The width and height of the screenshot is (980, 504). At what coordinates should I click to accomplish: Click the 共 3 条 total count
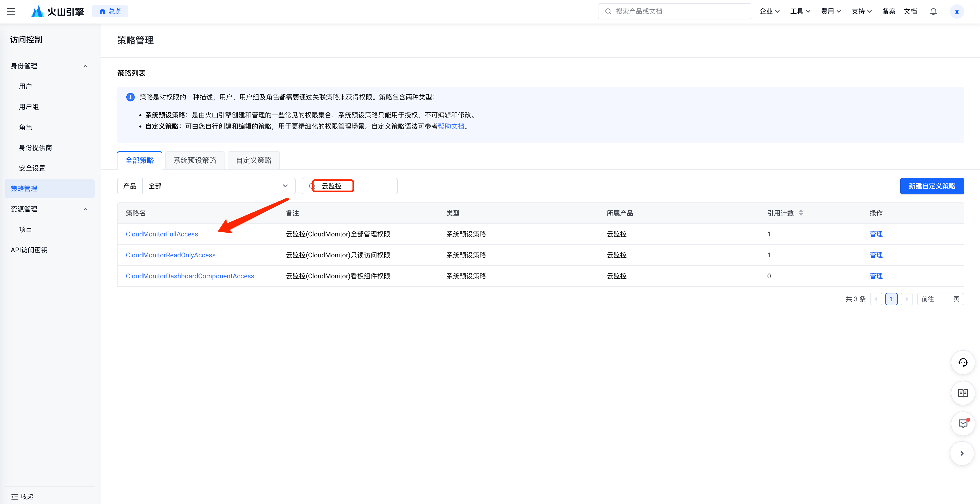(x=855, y=299)
